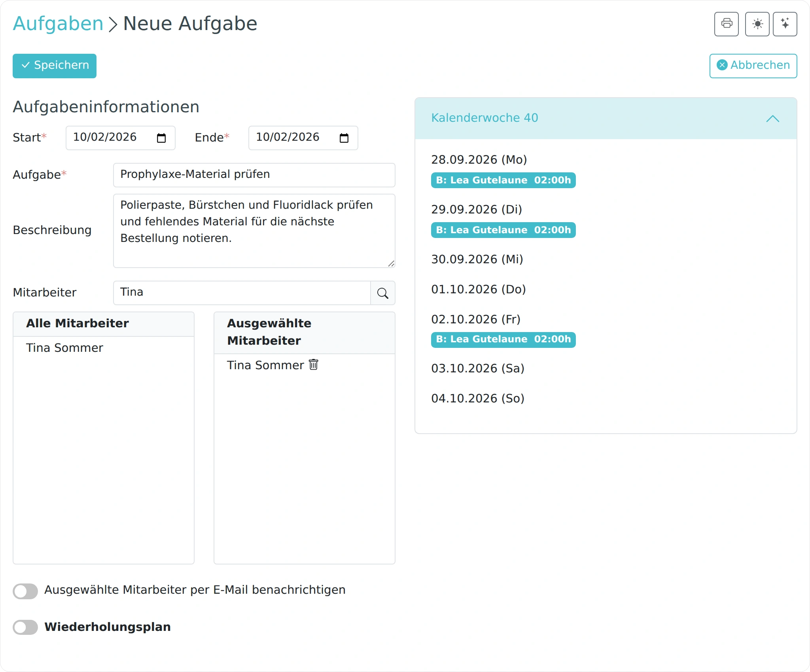Click Tina Sommer in Ausgewählte Mitarbeiter list

[x=265, y=365]
